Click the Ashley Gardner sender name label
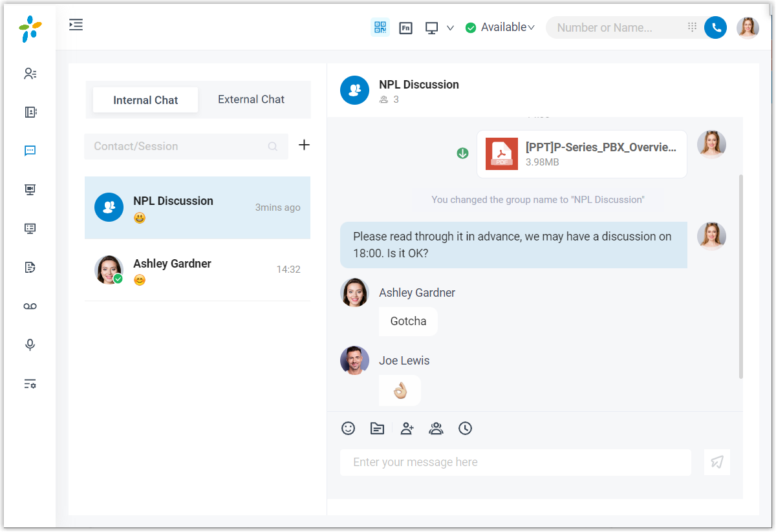Screen dimensions: 776x532 pyautogui.click(x=417, y=293)
